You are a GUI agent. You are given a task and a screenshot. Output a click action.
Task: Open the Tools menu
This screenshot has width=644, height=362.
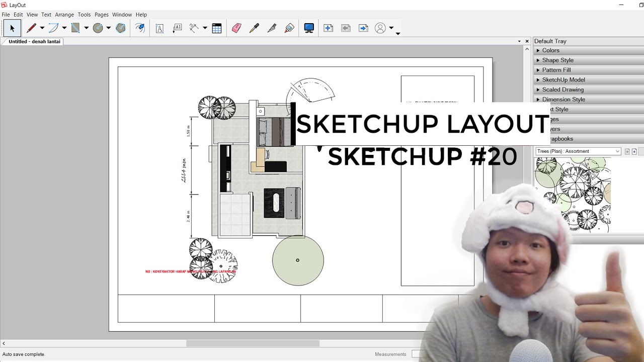84,15
